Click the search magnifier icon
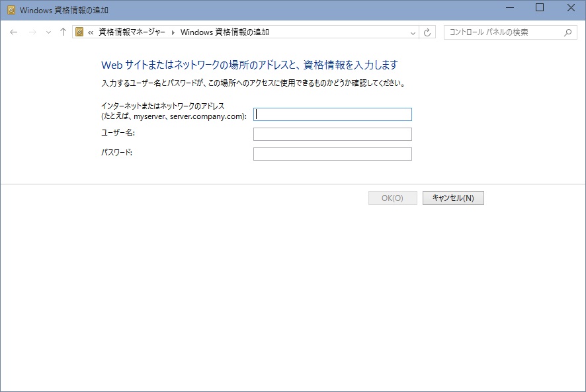This screenshot has width=586, height=392. point(567,32)
